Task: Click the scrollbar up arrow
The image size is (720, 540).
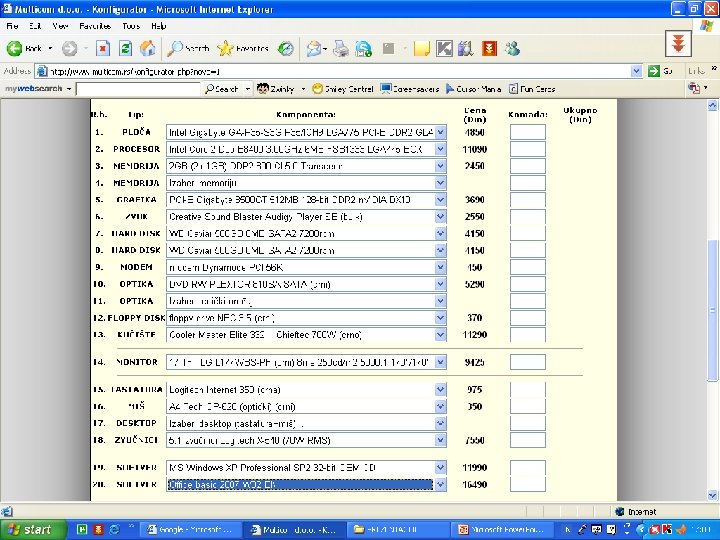Action: (713, 106)
